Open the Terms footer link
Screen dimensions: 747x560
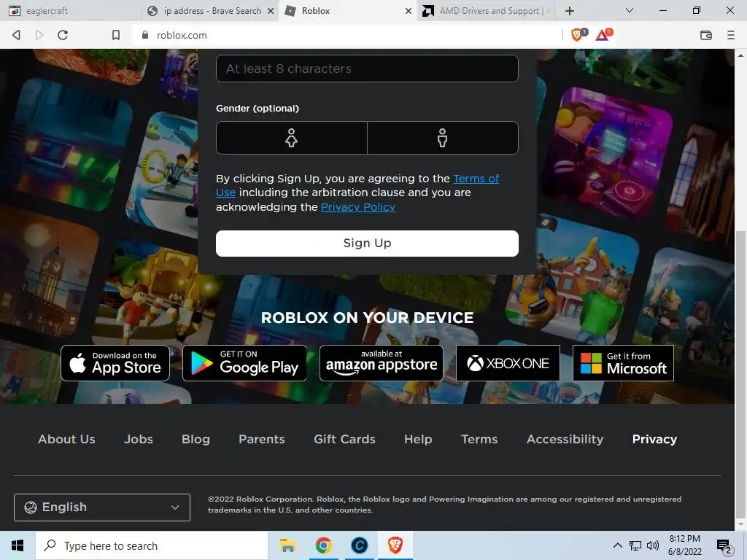[x=479, y=439]
